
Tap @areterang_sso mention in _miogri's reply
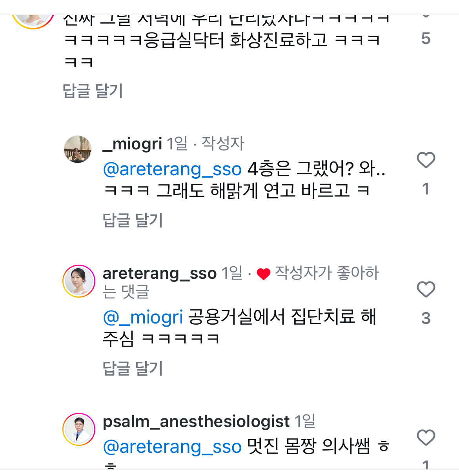coord(172,169)
